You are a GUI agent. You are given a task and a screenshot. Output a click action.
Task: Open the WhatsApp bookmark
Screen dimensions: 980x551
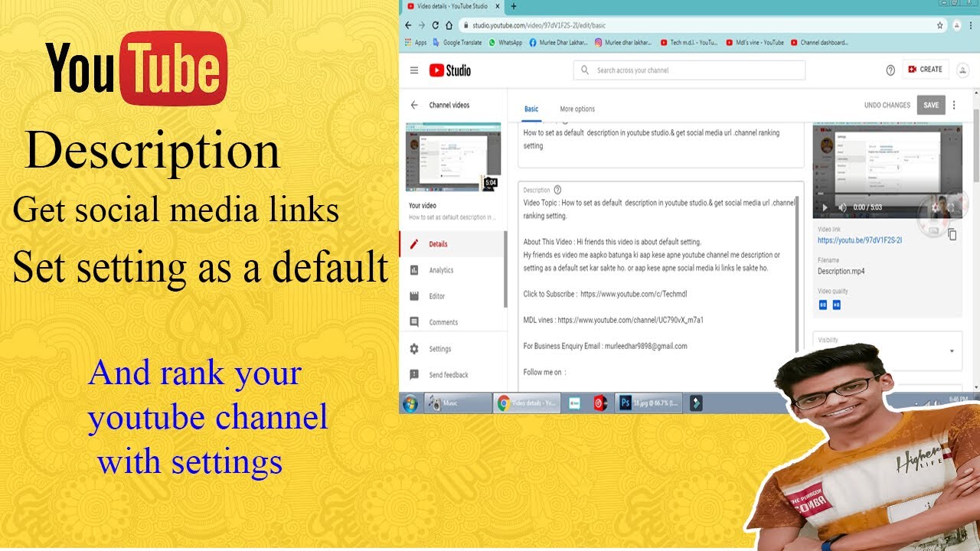click(506, 43)
